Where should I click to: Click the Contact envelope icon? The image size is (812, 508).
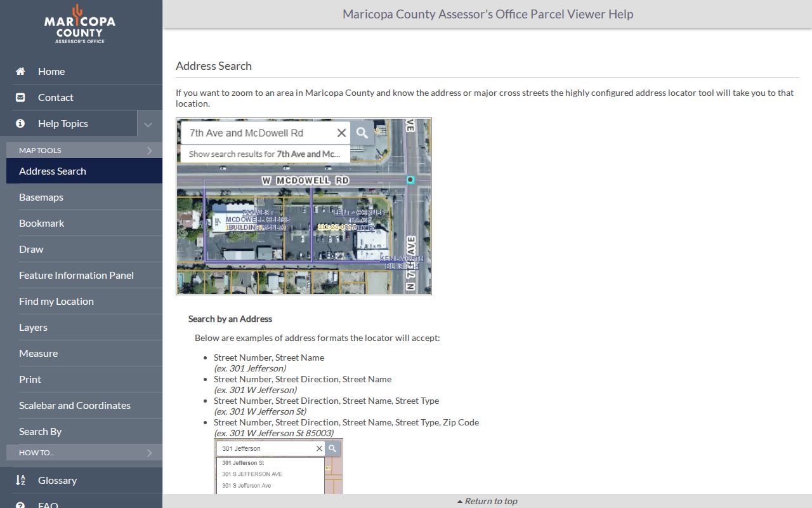coord(20,97)
